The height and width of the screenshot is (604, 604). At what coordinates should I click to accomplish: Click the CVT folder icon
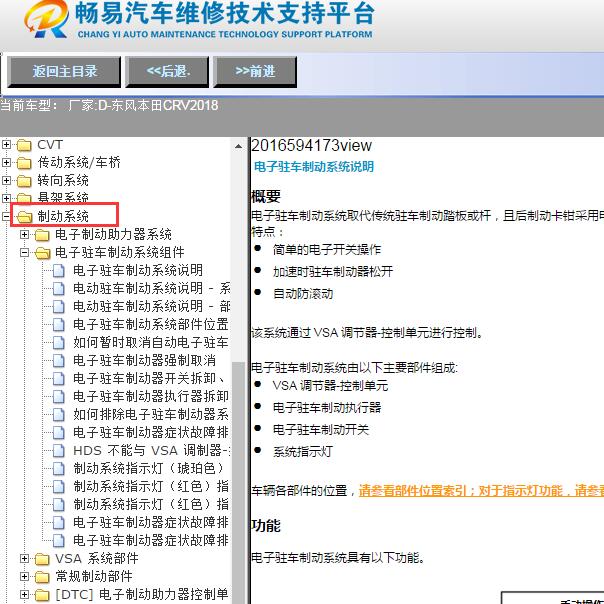(24, 145)
